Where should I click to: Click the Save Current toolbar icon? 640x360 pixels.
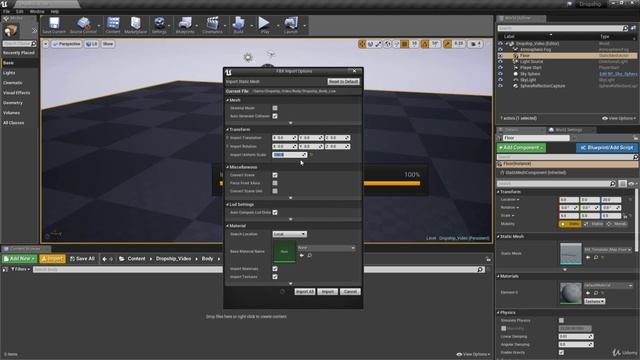coord(54,25)
